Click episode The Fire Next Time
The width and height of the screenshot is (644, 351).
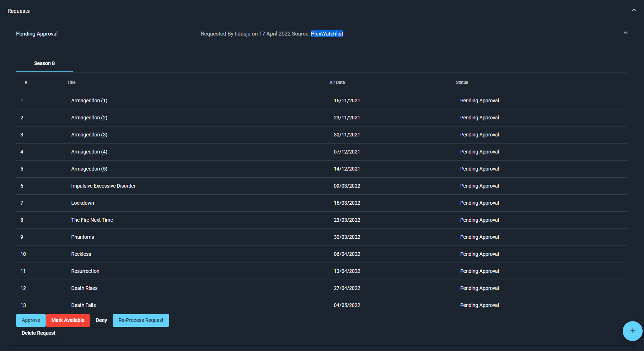92,220
